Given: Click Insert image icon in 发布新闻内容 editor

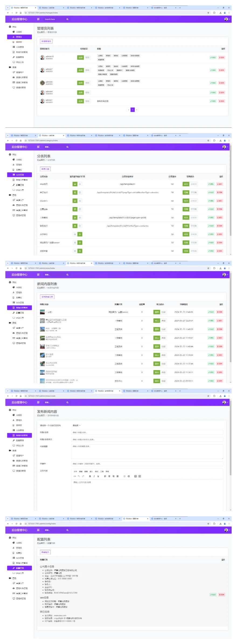Looking at the screenshot, I should pos(135,476).
